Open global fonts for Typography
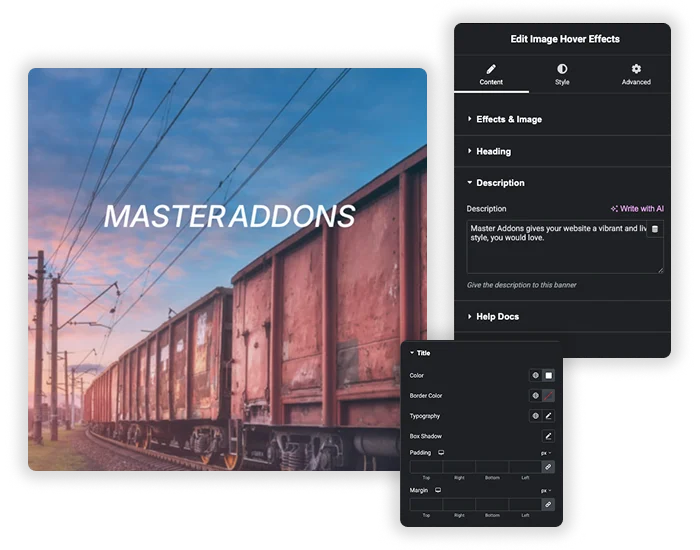This screenshot has width=700, height=550. 535,416
